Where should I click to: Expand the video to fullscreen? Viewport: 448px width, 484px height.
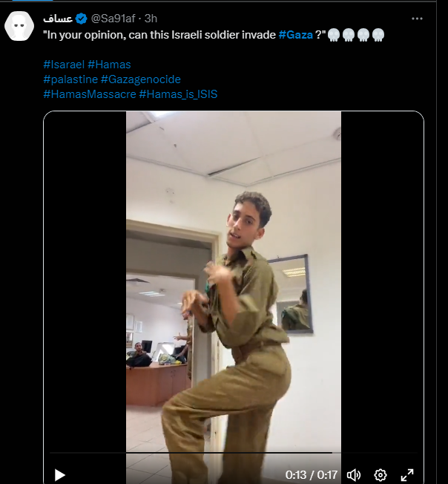pyautogui.click(x=407, y=474)
